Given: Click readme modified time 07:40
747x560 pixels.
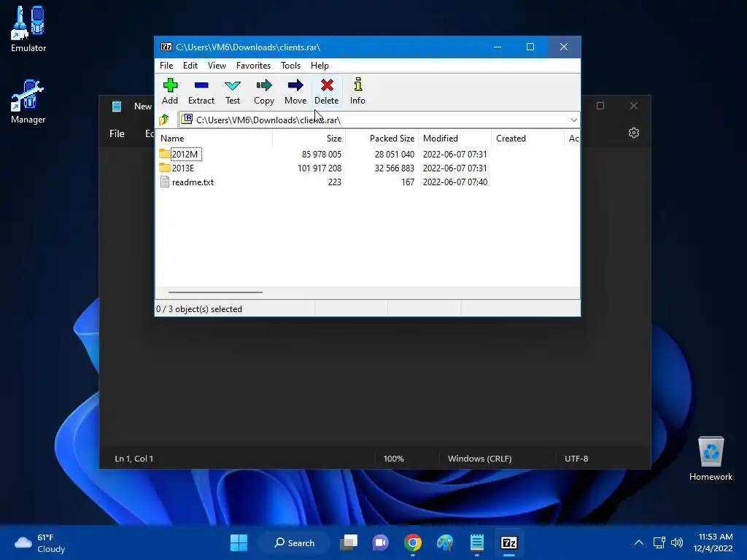Looking at the screenshot, I should click(455, 182).
